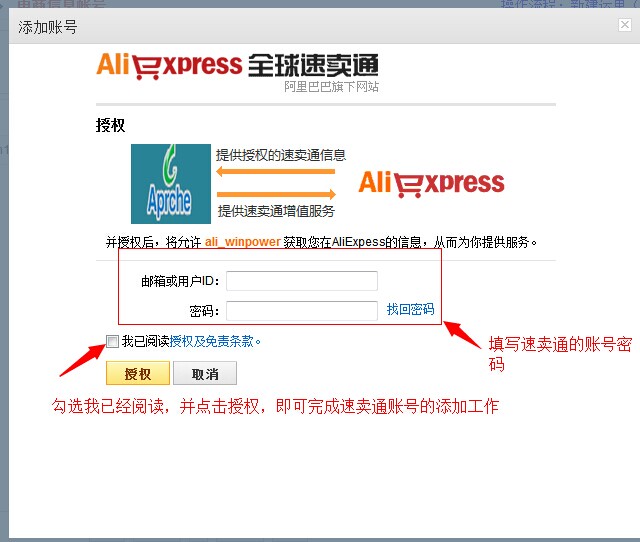Click the 阿里巴巴旗下网站 subtitle text

pos(331,87)
